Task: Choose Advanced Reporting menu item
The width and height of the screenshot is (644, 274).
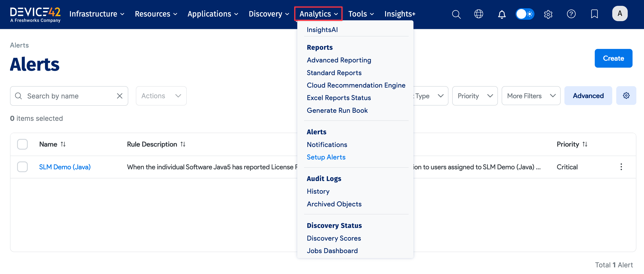Action: [x=339, y=60]
